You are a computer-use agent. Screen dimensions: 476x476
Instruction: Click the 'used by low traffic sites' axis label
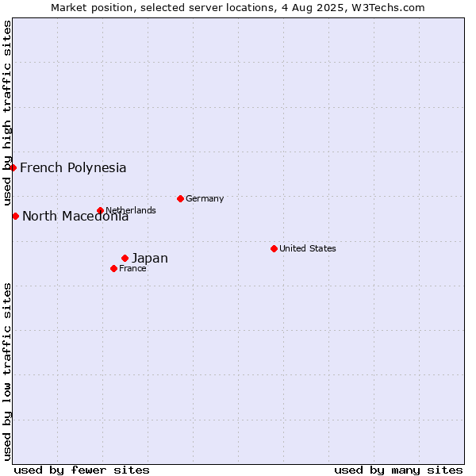(7, 372)
